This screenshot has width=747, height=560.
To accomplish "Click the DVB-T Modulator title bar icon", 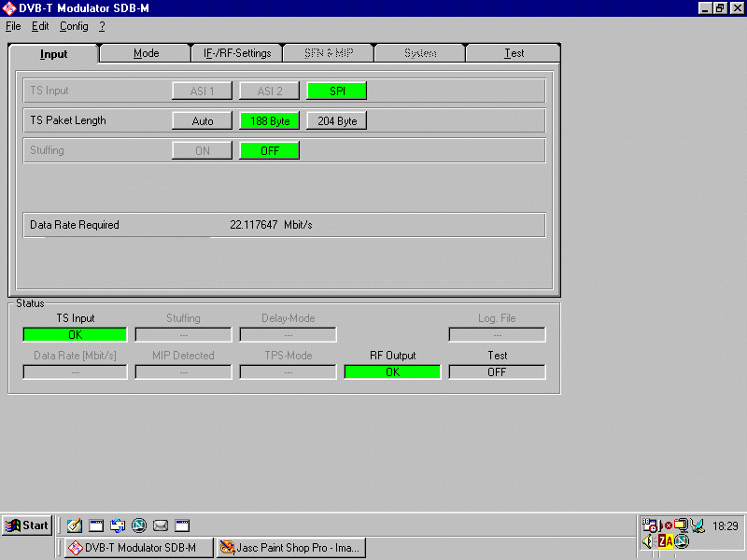I will tap(8, 8).
